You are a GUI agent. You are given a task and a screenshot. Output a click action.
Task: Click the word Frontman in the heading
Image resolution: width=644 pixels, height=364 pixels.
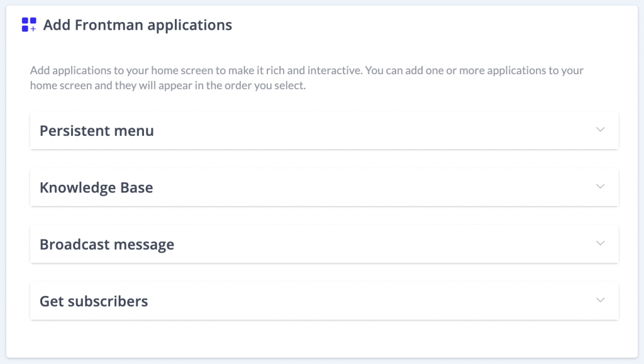pyautogui.click(x=109, y=25)
